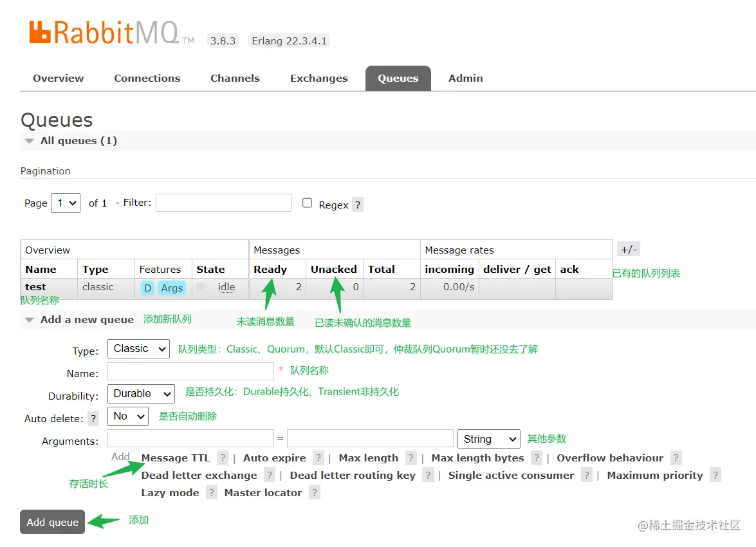Go to the Channels tab
This screenshot has width=756, height=547.
click(235, 78)
